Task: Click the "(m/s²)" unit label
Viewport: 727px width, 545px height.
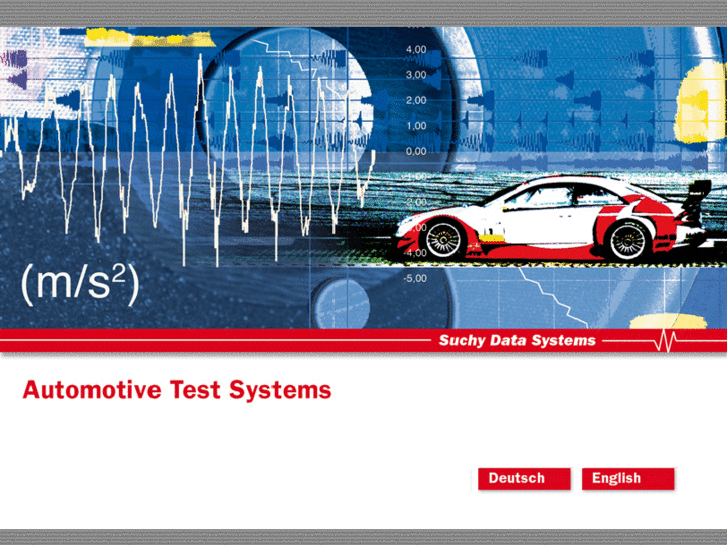Action: [x=80, y=284]
